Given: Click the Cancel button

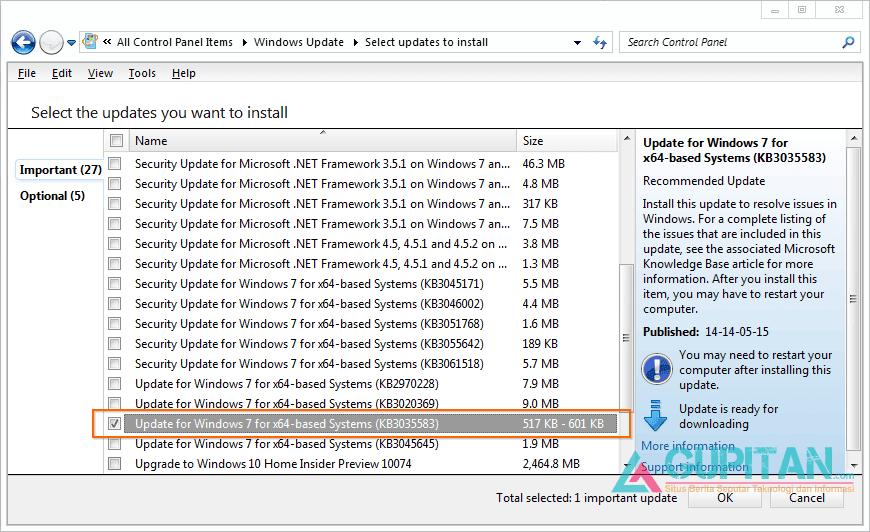Looking at the screenshot, I should [807, 498].
